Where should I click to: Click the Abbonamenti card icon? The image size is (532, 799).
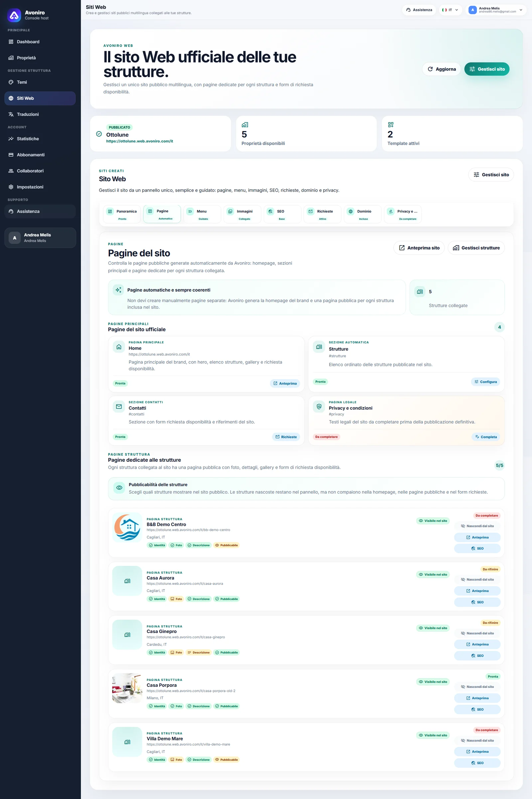pos(11,155)
